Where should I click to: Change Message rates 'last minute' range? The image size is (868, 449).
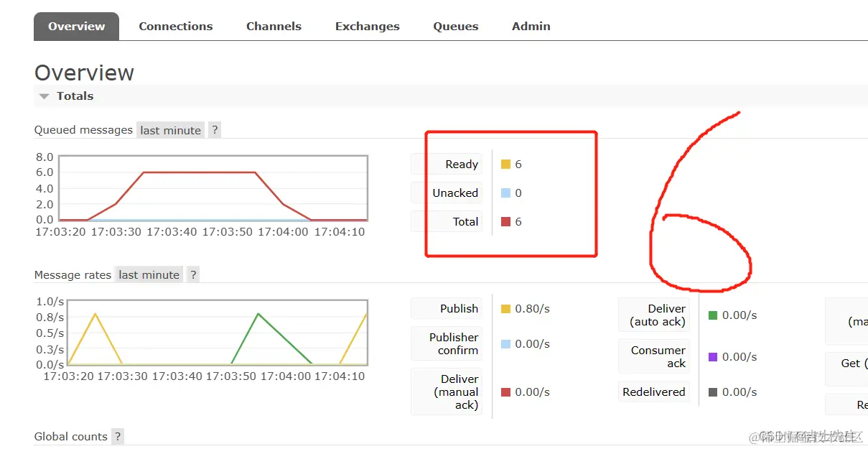[x=149, y=274]
